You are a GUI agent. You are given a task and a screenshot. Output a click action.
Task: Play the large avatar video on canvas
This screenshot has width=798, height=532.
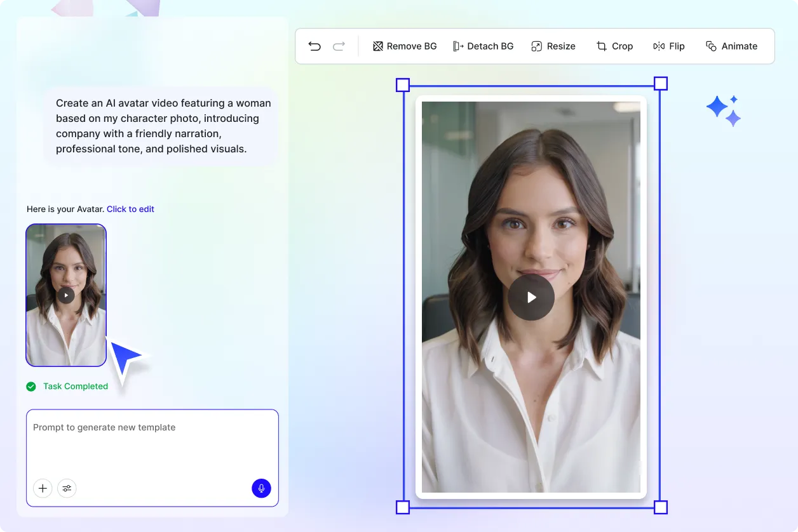531,297
